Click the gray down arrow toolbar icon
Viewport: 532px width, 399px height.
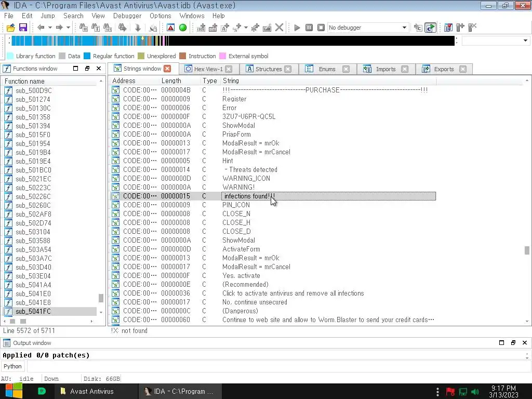tap(137, 28)
